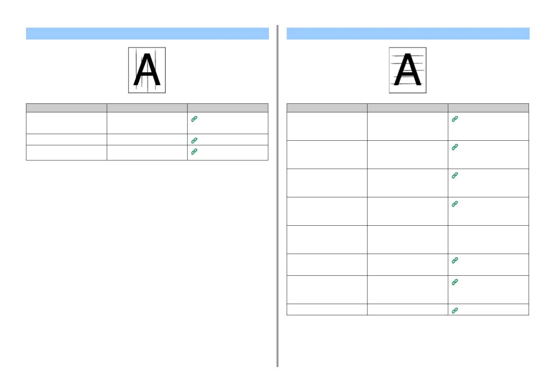555x392 pixels.
Task: Open link icon in right table's seventh row
Action: 455,282
